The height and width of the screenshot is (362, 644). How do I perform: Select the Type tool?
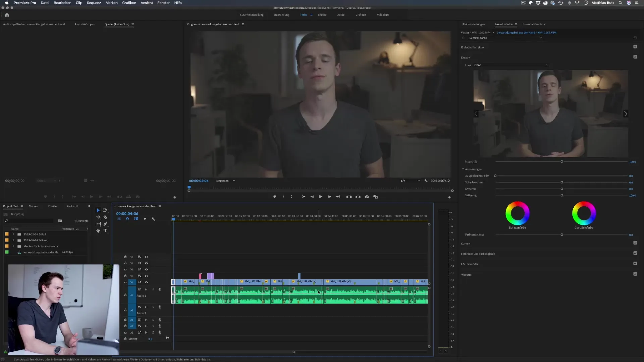[x=105, y=231]
